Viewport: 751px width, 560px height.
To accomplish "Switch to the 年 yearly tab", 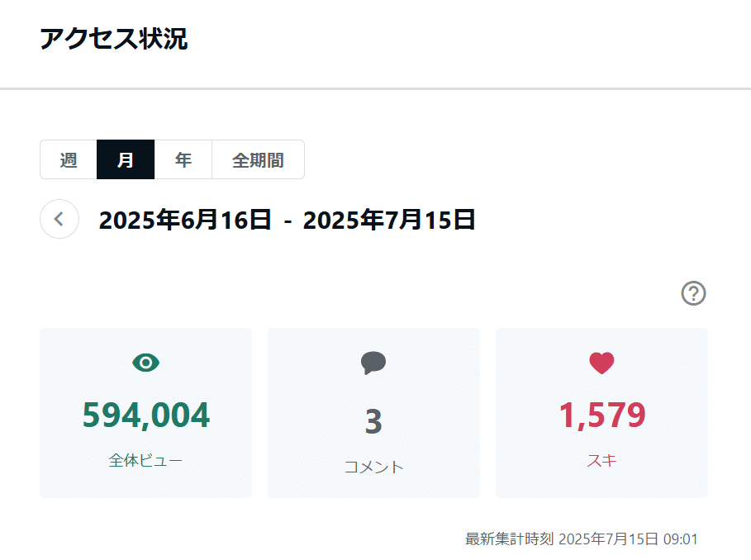I will (x=183, y=159).
